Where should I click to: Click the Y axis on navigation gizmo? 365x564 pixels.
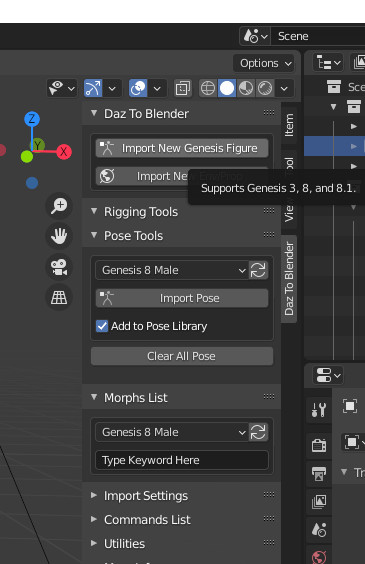38,145
